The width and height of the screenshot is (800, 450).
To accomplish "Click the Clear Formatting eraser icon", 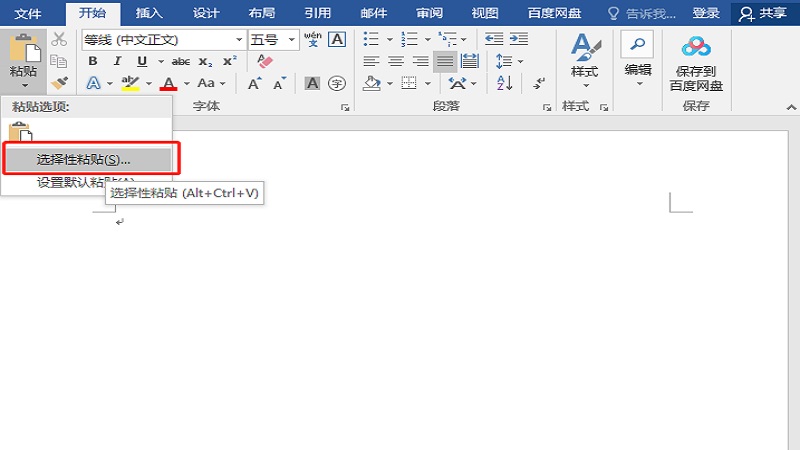I will coord(265,61).
